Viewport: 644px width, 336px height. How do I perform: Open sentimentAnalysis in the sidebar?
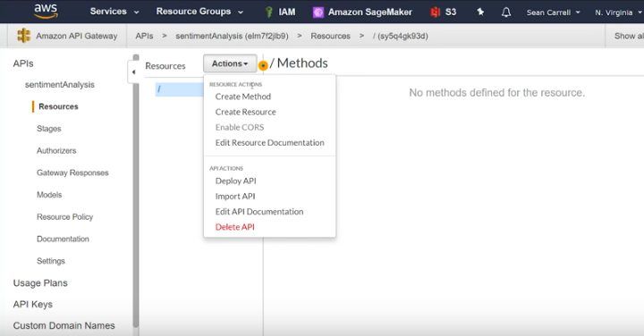coord(60,85)
